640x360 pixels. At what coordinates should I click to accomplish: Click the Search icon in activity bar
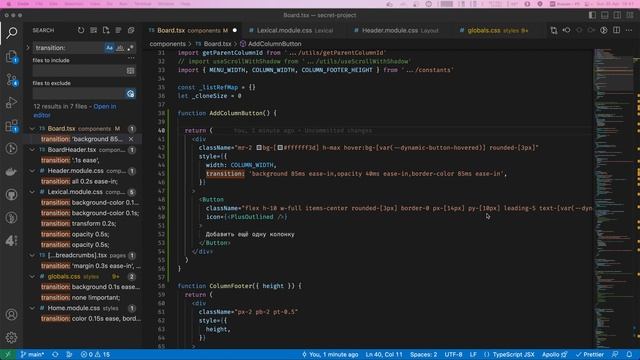click(x=11, y=33)
